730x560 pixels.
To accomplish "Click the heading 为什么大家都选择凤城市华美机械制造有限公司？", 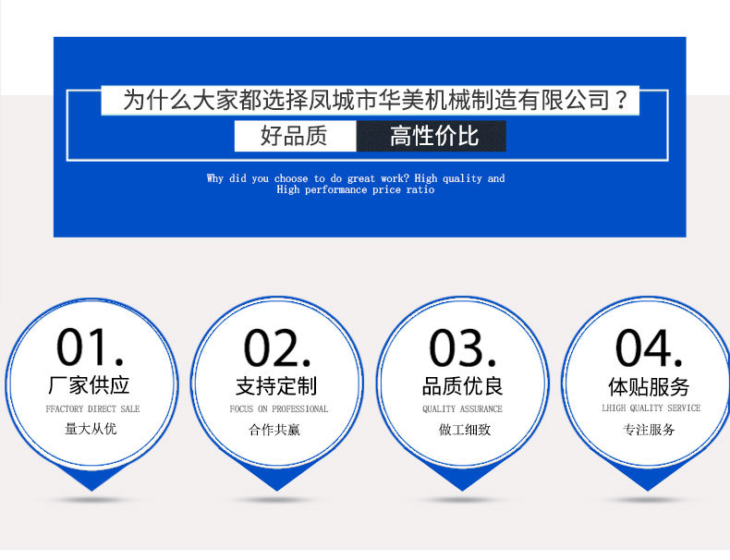I will click(376, 100).
